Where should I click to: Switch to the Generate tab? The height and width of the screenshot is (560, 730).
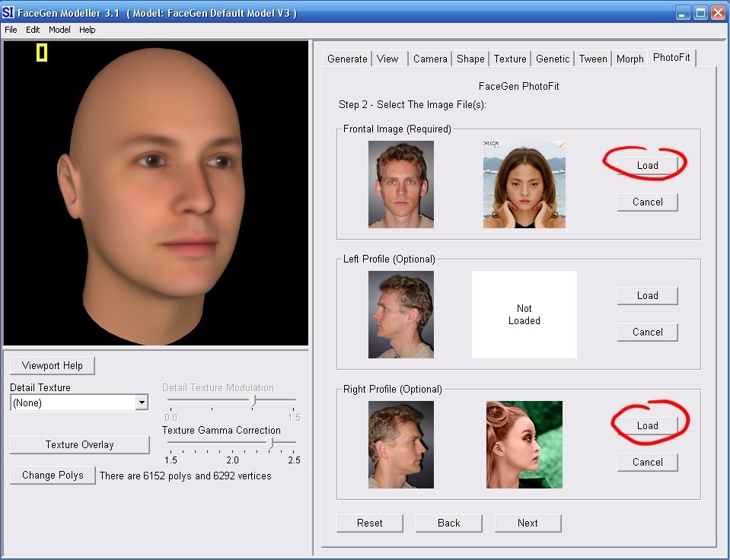tap(347, 59)
